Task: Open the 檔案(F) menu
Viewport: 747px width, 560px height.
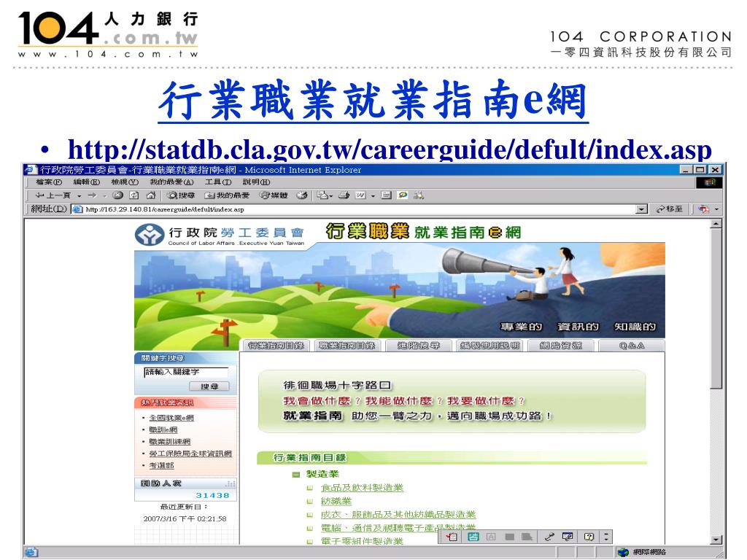Action: pos(49,182)
